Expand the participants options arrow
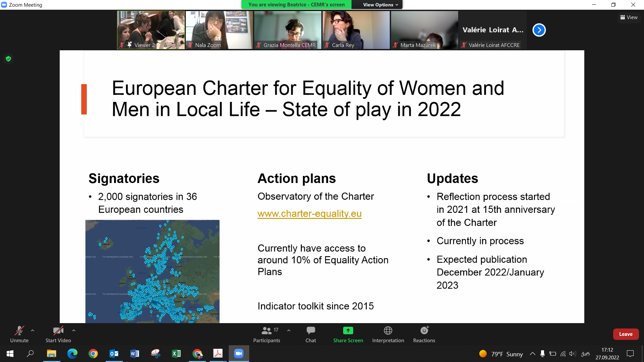Image resolution: width=644 pixels, height=362 pixels. tap(289, 330)
